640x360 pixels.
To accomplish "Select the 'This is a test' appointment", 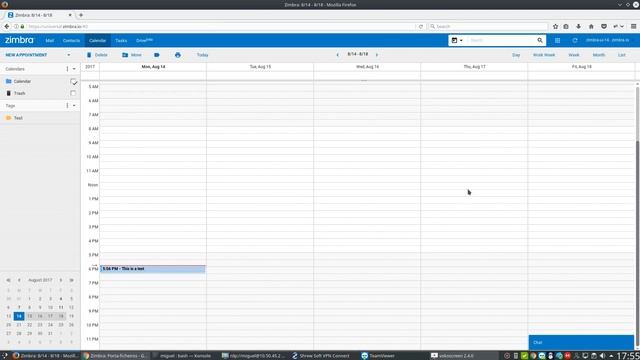I will click(x=153, y=269).
